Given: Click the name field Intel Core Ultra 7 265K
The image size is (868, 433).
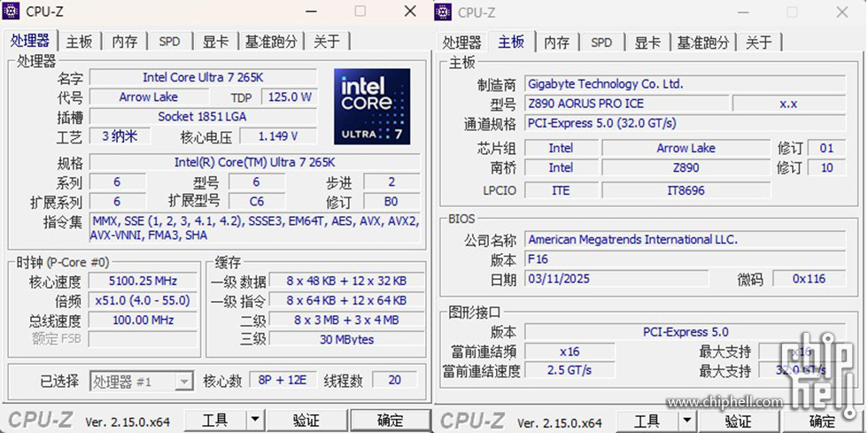Looking at the screenshot, I should click(x=203, y=78).
